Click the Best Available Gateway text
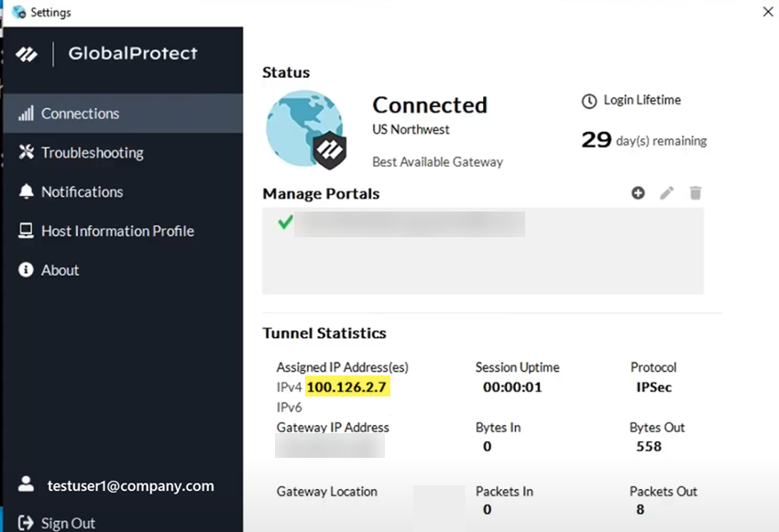Image resolution: width=779 pixels, height=532 pixels. pos(437,161)
